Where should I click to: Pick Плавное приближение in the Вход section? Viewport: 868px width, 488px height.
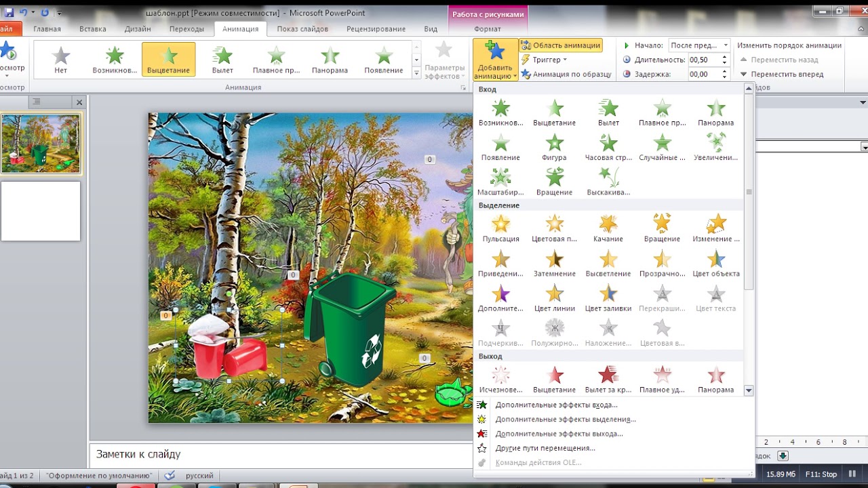662,113
